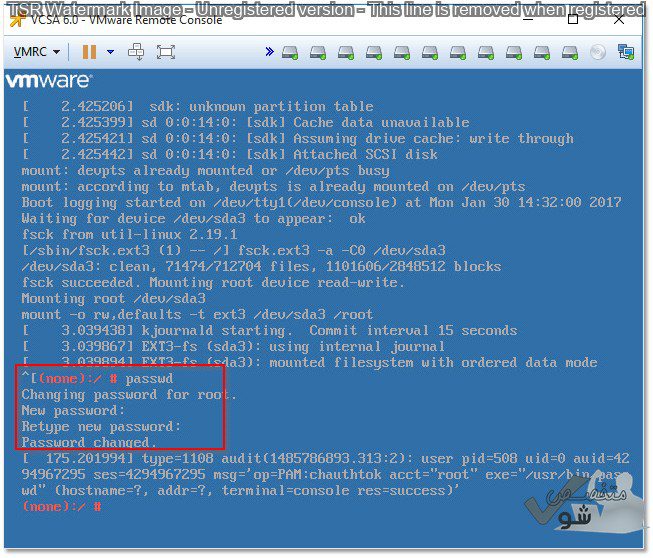Click the 'Changing password for root.' line
Image resolution: width=653 pixels, height=558 pixels.
click(129, 395)
